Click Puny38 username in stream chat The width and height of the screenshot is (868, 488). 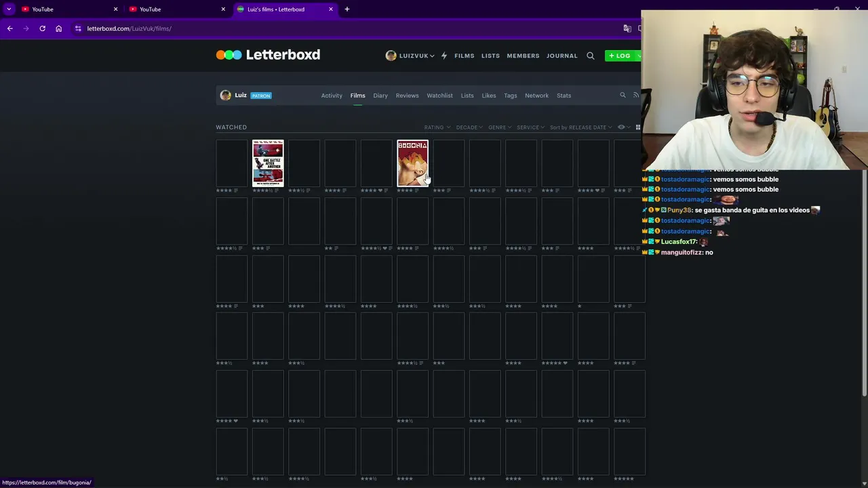pos(679,210)
